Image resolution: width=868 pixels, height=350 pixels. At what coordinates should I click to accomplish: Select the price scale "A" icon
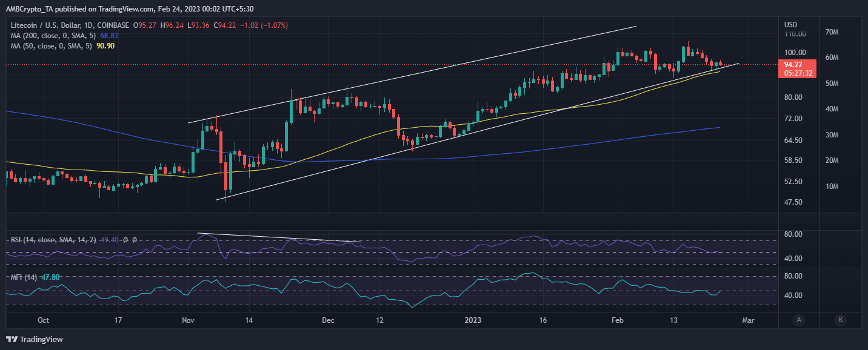coord(799,319)
